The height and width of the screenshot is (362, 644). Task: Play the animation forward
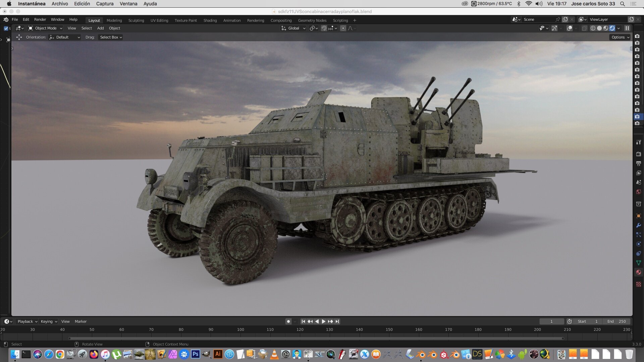[x=323, y=321]
